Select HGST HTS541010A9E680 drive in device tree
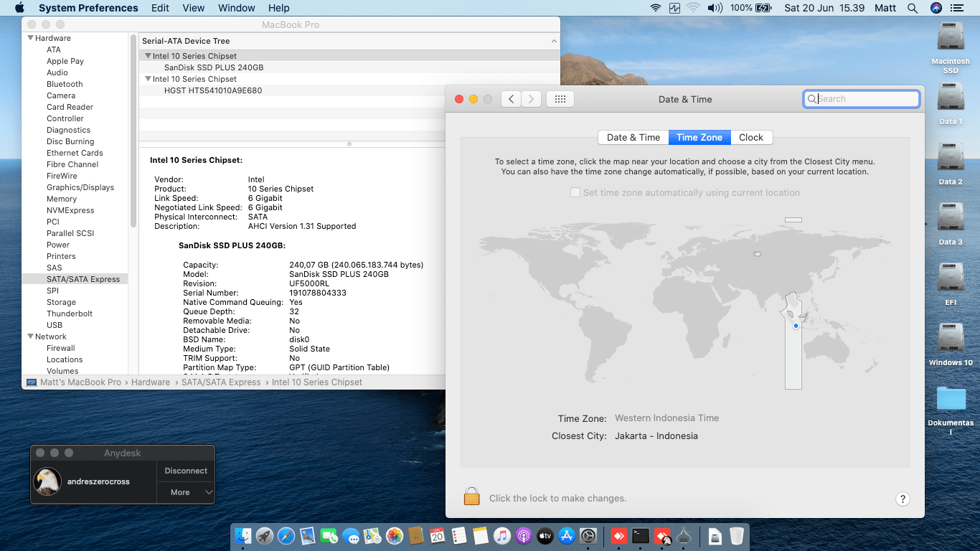 tap(213, 90)
